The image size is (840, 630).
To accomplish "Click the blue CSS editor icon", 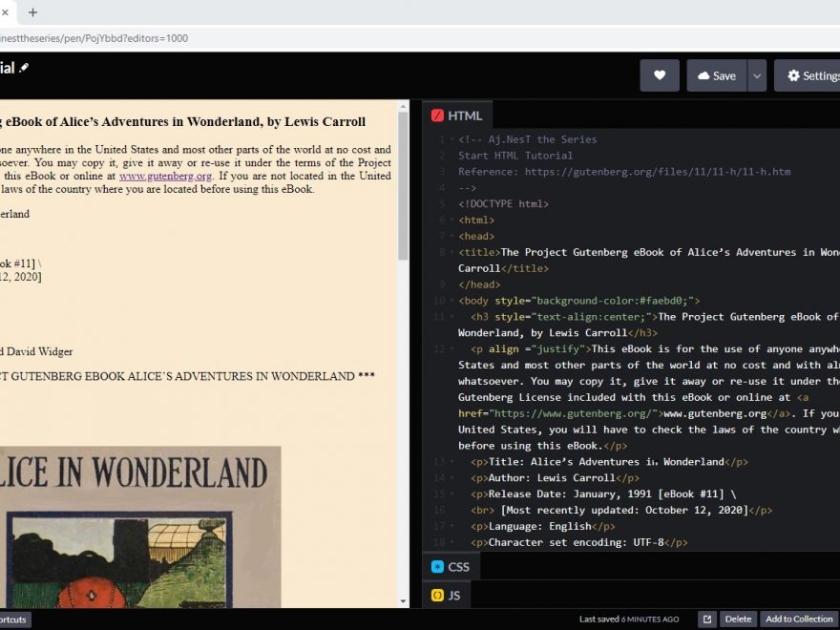I will point(437,567).
